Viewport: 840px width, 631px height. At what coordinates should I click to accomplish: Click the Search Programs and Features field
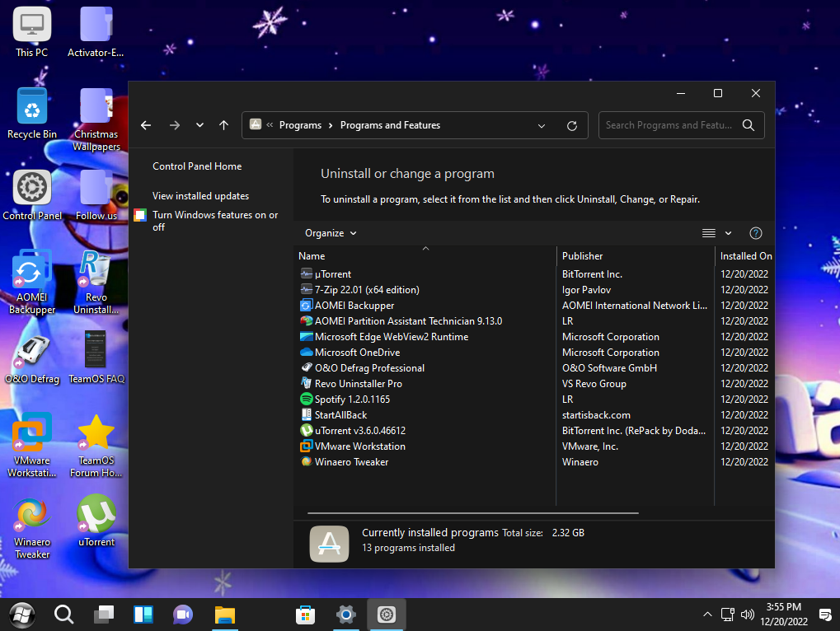point(668,125)
